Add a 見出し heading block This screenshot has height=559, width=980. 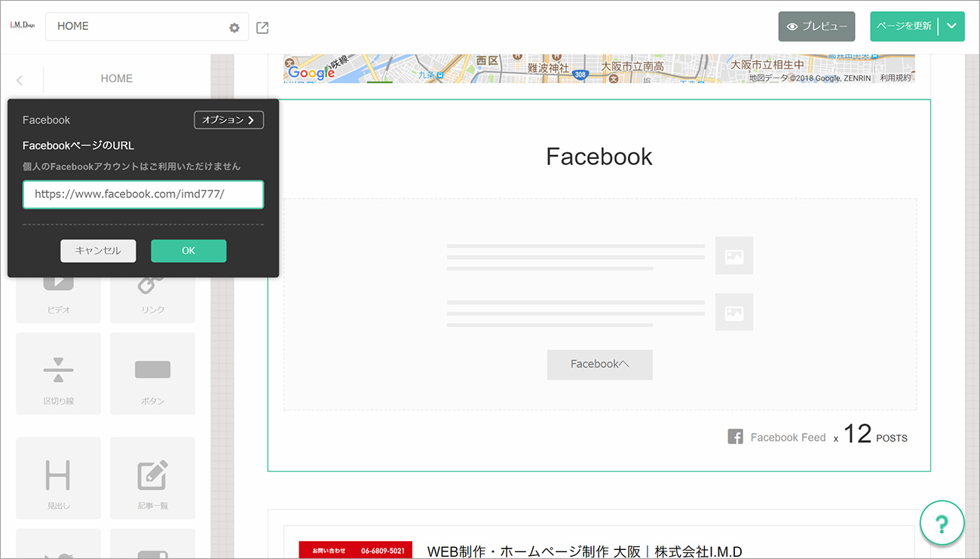[58, 478]
